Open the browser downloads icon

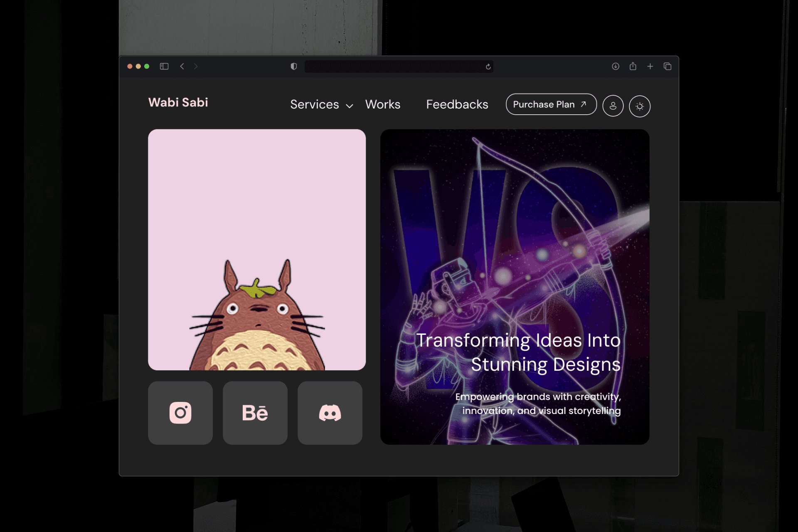(x=616, y=66)
